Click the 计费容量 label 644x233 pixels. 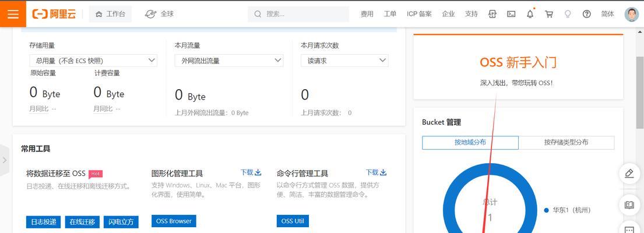coord(107,73)
